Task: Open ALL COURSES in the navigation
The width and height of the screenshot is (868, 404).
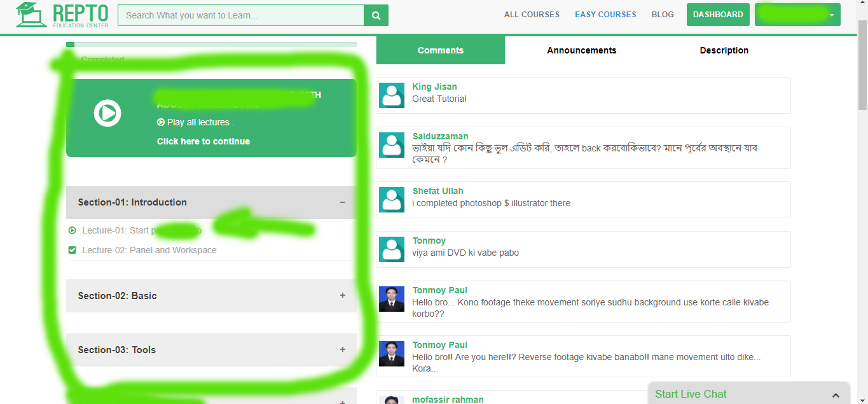Action: (532, 14)
